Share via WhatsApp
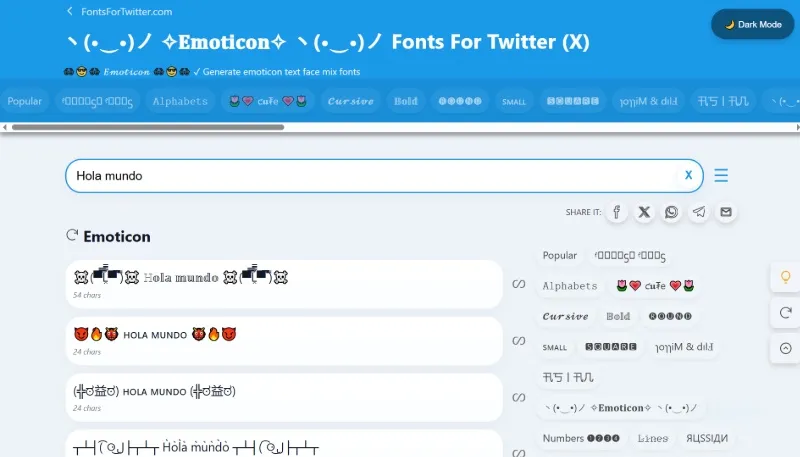 [671, 212]
